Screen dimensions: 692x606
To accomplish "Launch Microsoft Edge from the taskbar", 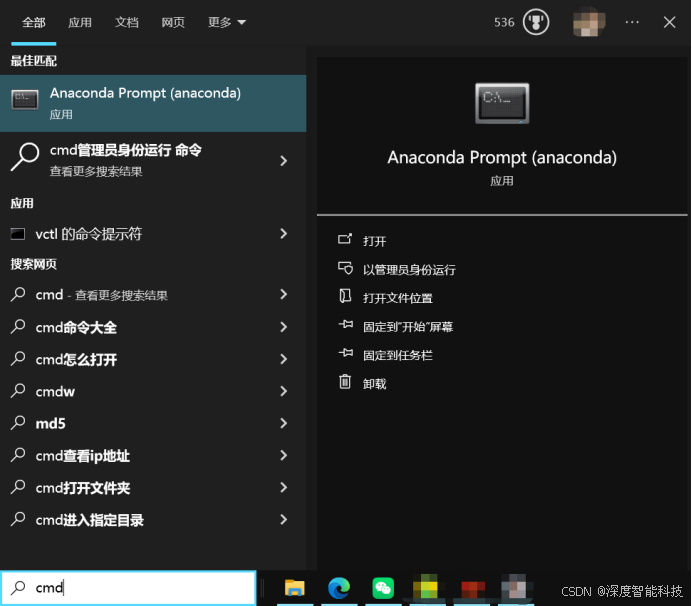I will click(339, 588).
